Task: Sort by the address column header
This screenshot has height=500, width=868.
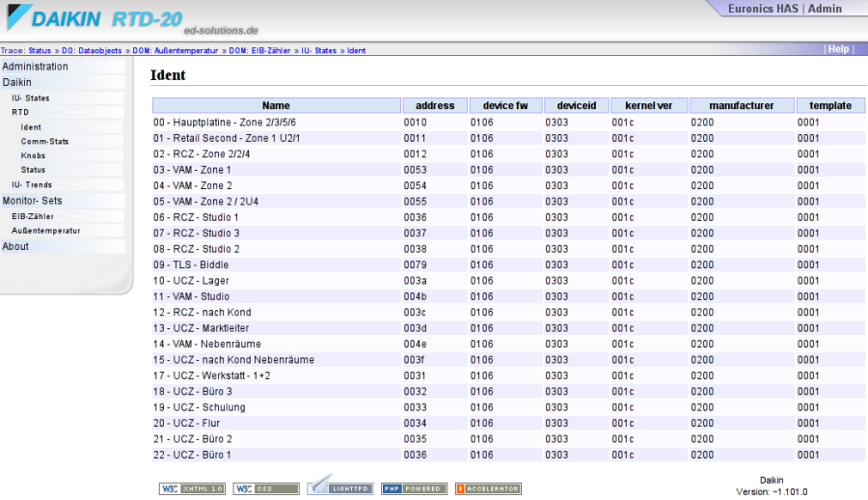Action: (435, 105)
